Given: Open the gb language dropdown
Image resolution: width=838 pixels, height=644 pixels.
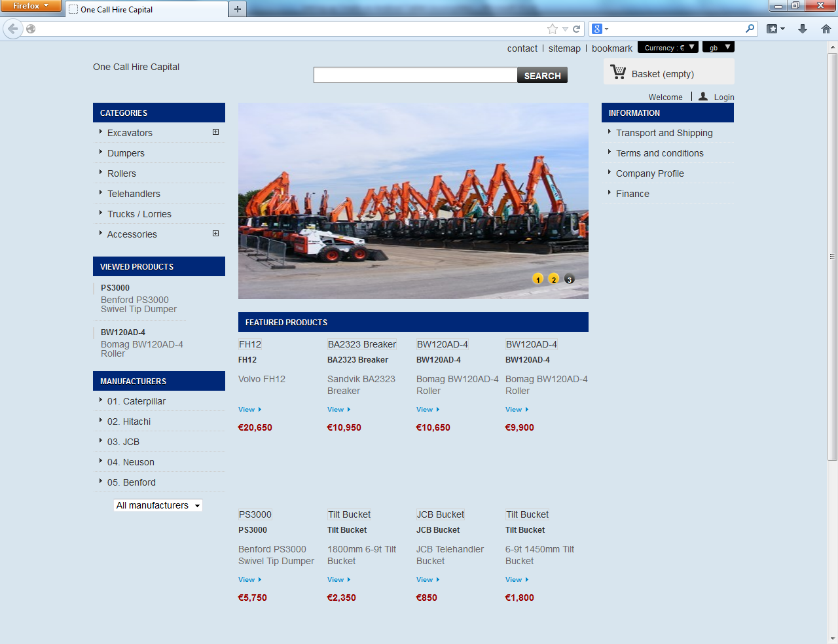Looking at the screenshot, I should tap(718, 47).
